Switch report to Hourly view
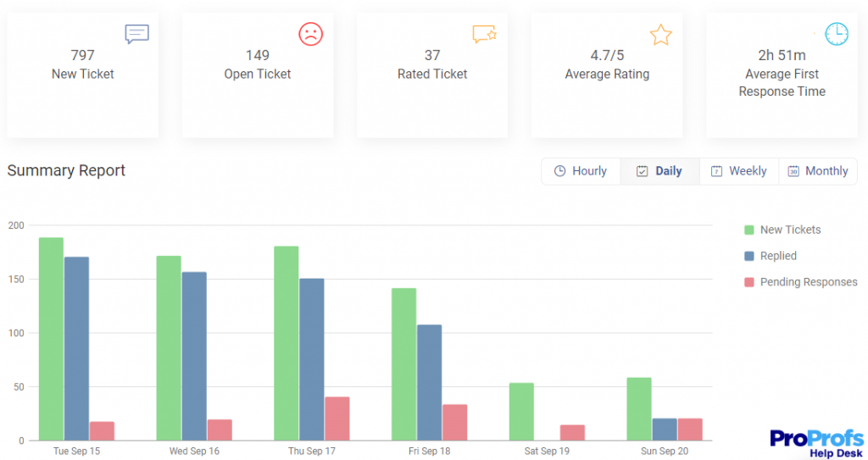The width and height of the screenshot is (868, 460). (x=581, y=171)
